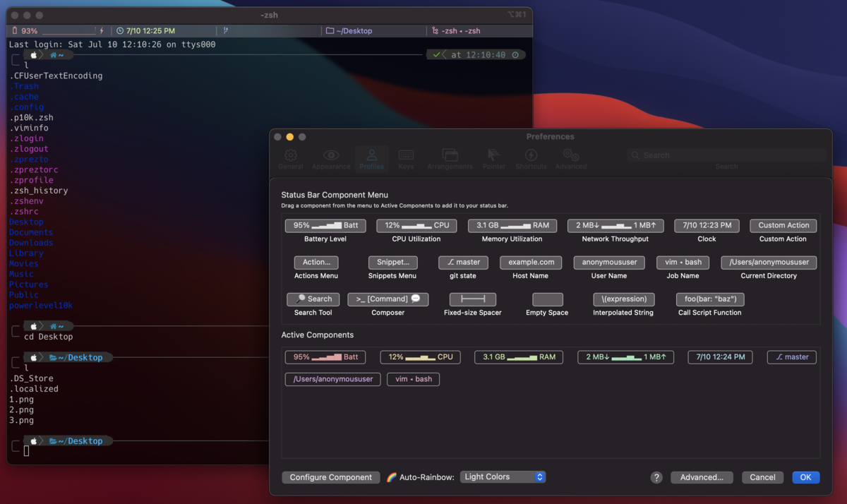
Task: Click .zshrc in the terminal listing
Action: point(24,212)
